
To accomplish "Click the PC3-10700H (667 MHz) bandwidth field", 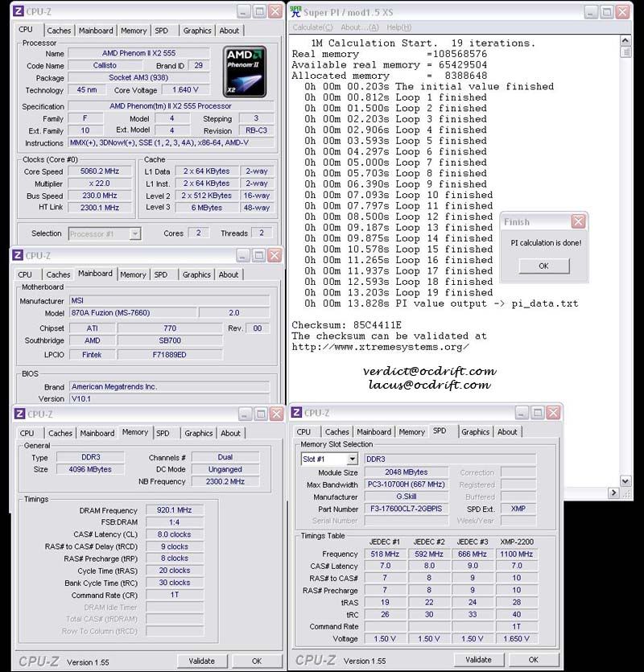I will tap(406, 484).
